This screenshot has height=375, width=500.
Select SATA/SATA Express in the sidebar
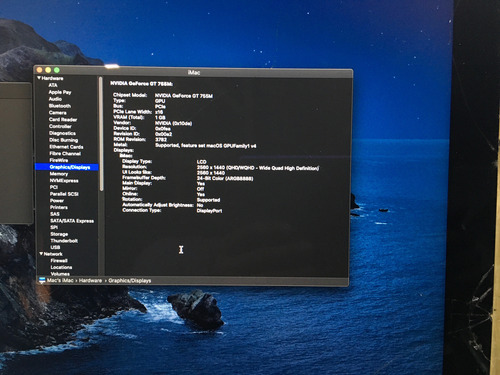click(x=72, y=221)
